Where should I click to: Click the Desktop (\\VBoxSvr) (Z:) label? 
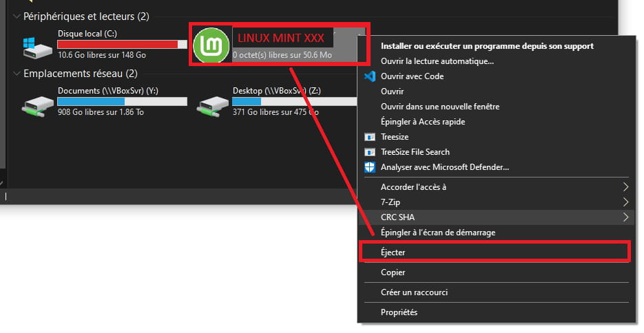[x=277, y=91]
